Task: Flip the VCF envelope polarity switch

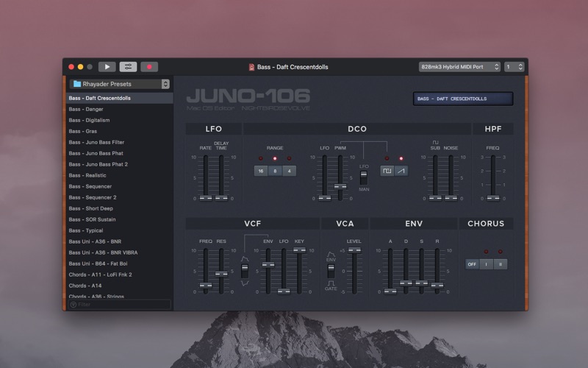Action: (x=245, y=270)
